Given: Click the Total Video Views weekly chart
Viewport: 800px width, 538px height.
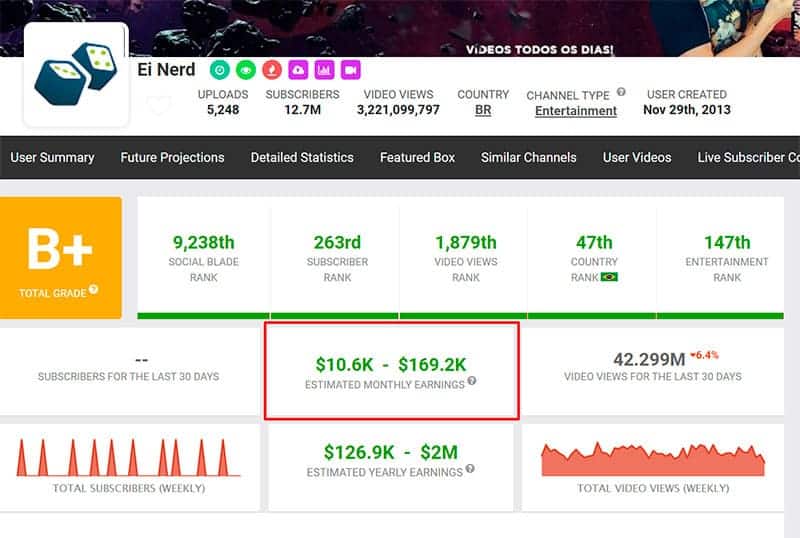Looking at the screenshot, I should click(653, 459).
